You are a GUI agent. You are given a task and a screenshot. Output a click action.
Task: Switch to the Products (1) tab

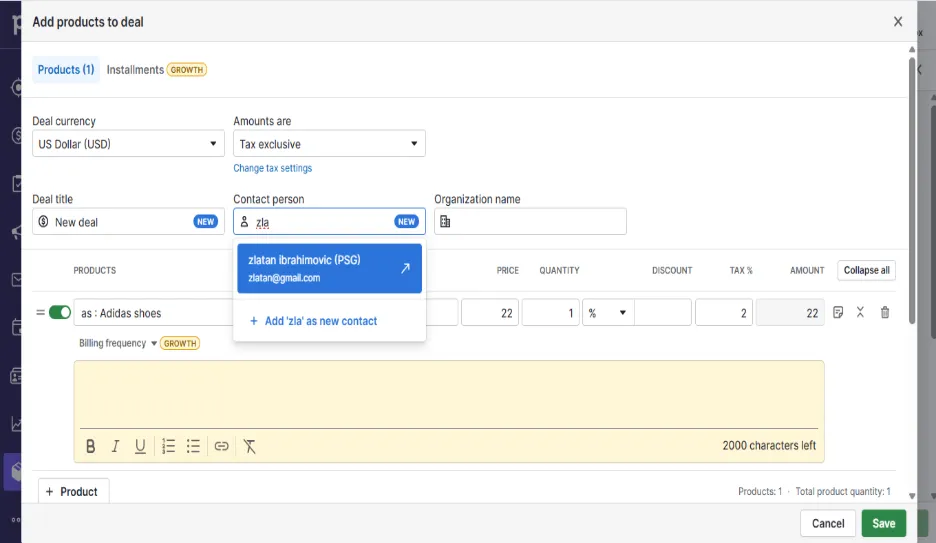pyautogui.click(x=66, y=70)
